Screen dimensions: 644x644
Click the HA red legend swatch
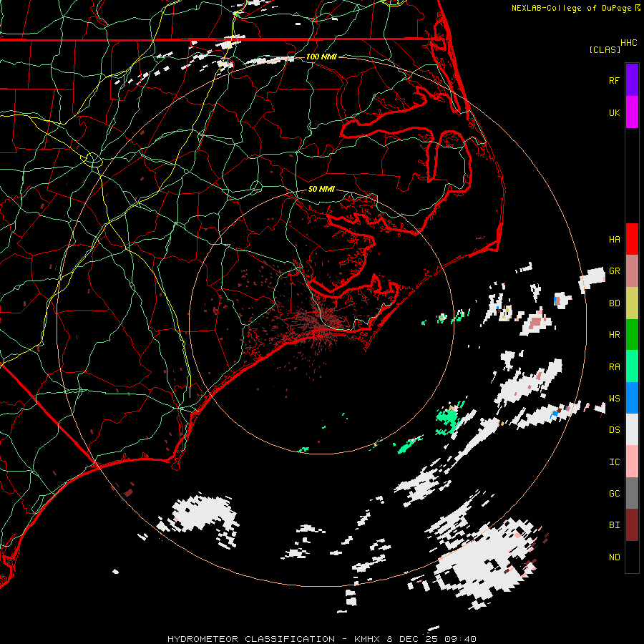click(x=632, y=239)
